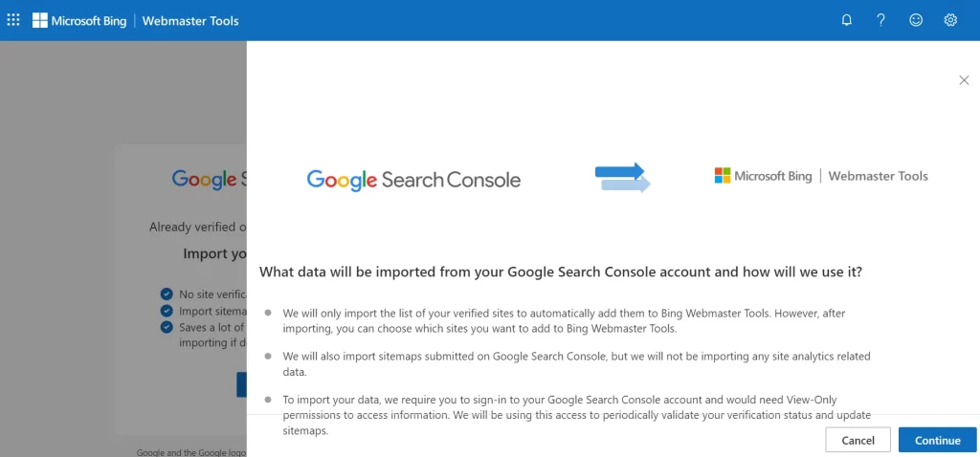
Task: Click the Microsoft Bing logo in header
Action: 79,20
